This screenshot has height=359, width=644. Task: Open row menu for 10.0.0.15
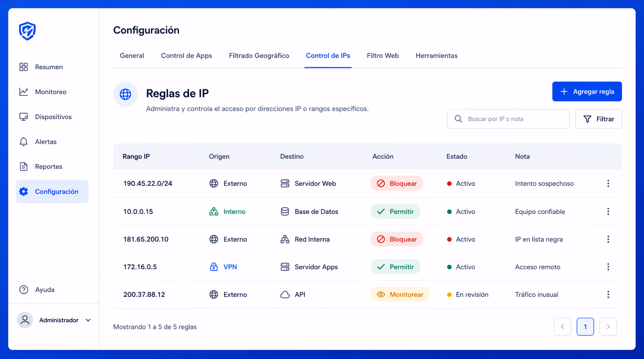[608, 211]
